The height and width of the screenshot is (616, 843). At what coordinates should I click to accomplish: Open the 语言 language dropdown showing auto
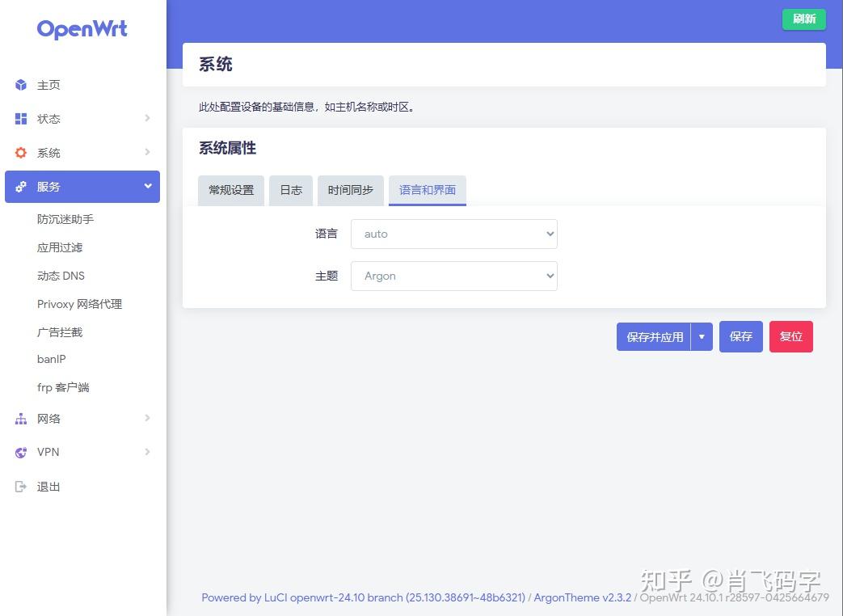pyautogui.click(x=454, y=234)
